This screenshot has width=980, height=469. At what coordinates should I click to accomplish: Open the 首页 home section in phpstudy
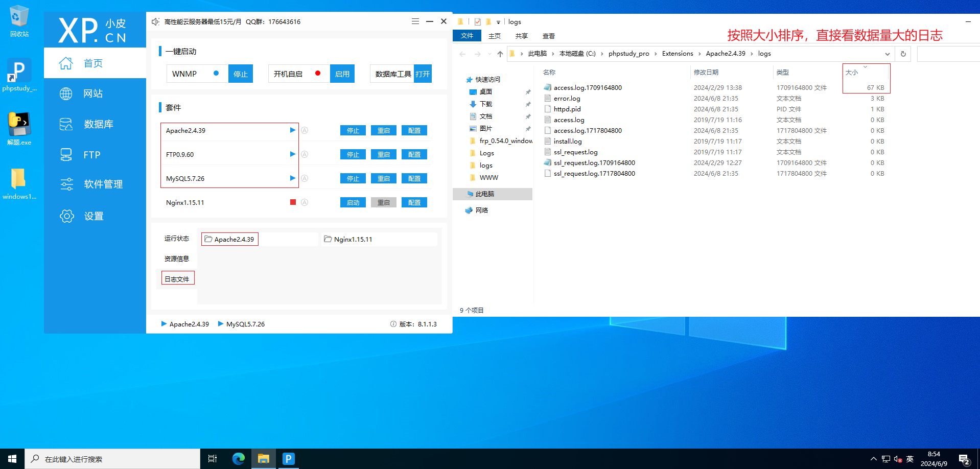[95, 63]
